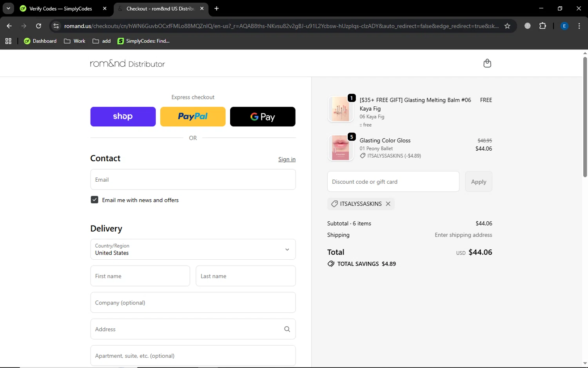Viewport: 588px width, 368px height.
Task: Open the tab search dropdown arrow
Action: (8, 8)
